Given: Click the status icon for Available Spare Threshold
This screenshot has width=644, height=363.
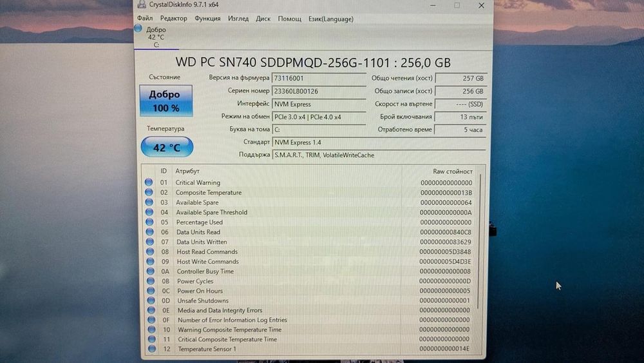Looking at the screenshot, I should tap(149, 211).
